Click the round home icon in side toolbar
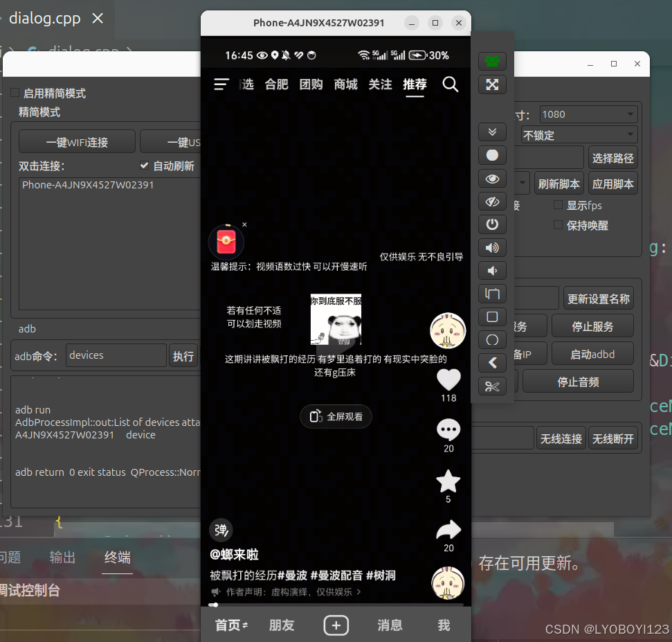 point(492,340)
